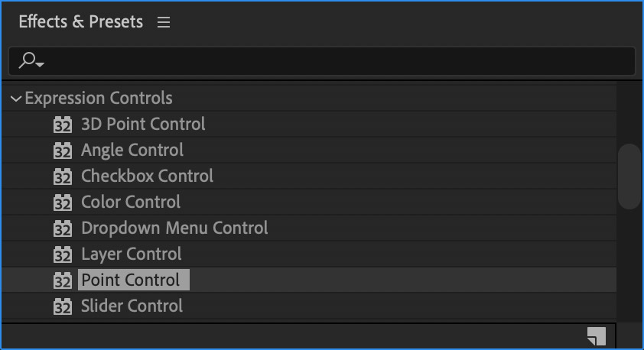Image resolution: width=644 pixels, height=350 pixels.
Task: Click the vertical scrollbar thumb
Action: [x=629, y=177]
